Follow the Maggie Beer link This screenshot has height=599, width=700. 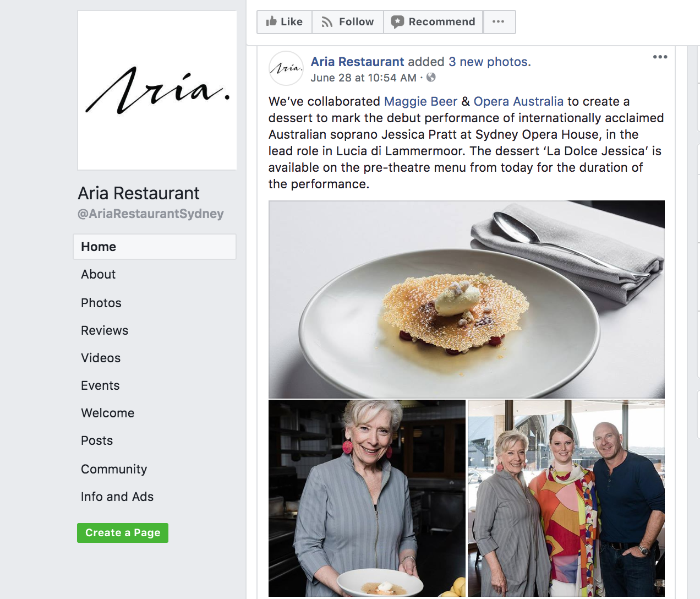(420, 101)
